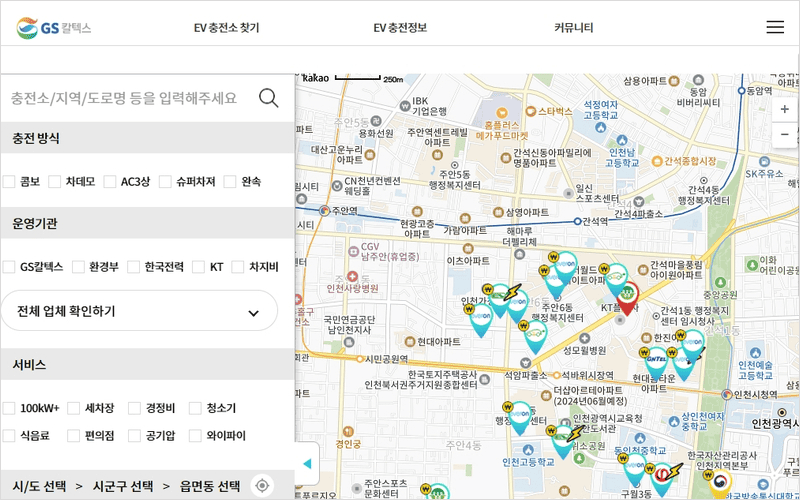Open the EV 충전정보 menu
The height and width of the screenshot is (500, 800).
400,28
